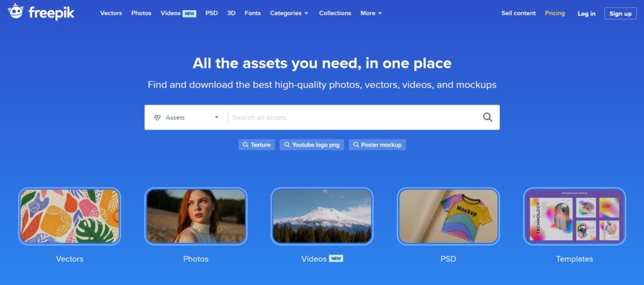
Task: Click the Texture suggestion search icon
Action: (x=245, y=145)
